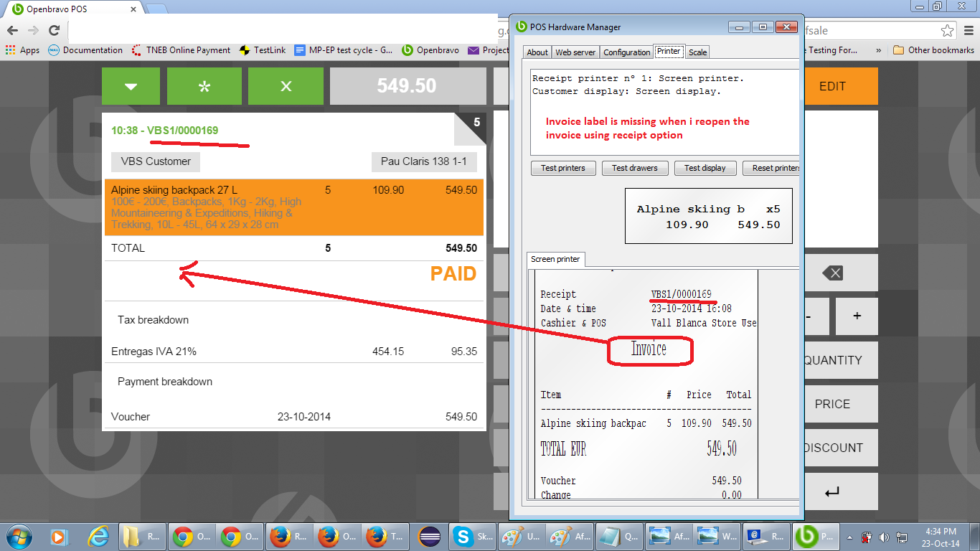Click the Pau Claris 138 1-1 address button
980x551 pixels.
point(423,161)
